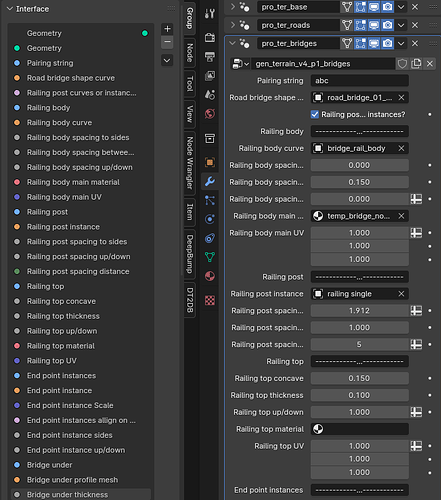Toggle render visibility of pro_ter_bridges modifier
The width and height of the screenshot is (441, 500).
(387, 43)
